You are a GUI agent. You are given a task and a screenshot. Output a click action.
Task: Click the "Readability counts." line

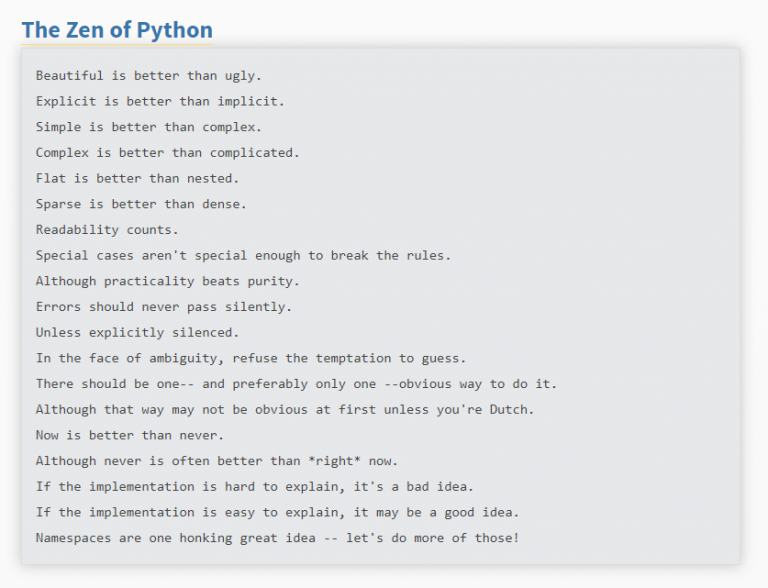107,230
